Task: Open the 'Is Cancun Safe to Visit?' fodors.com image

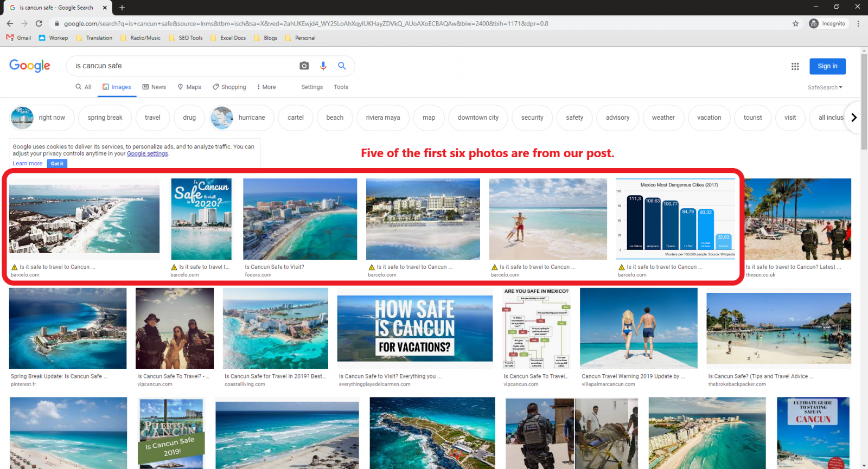Action: (x=300, y=219)
